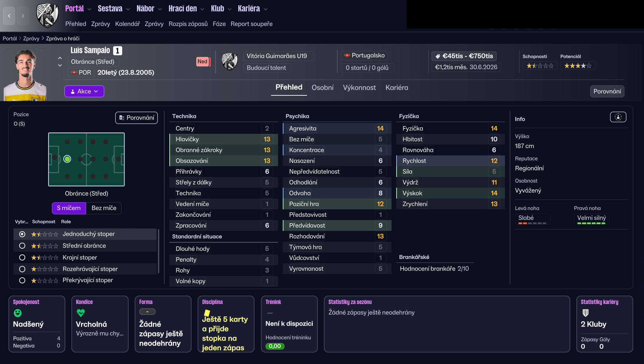Click the player portrait photo
644x364 pixels.
(x=25, y=75)
